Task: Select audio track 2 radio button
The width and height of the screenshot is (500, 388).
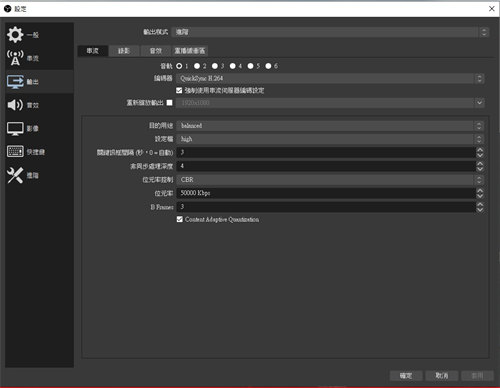Action: [197, 66]
